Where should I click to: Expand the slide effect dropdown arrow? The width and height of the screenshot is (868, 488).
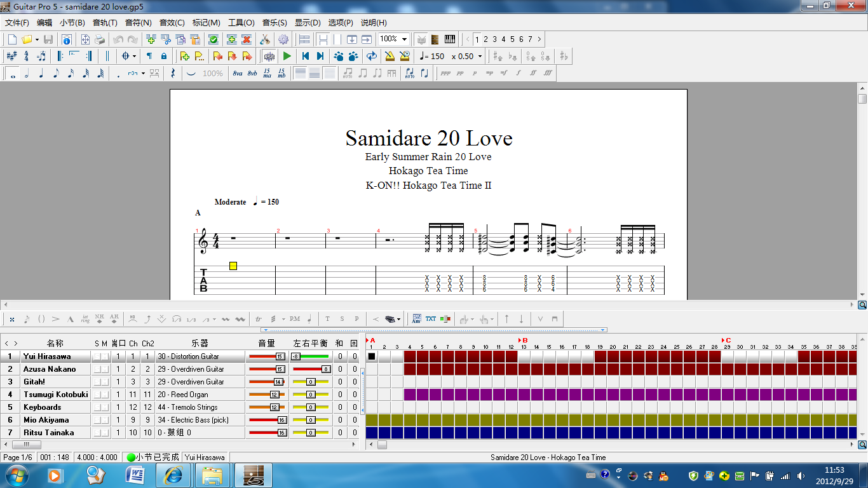(x=215, y=319)
